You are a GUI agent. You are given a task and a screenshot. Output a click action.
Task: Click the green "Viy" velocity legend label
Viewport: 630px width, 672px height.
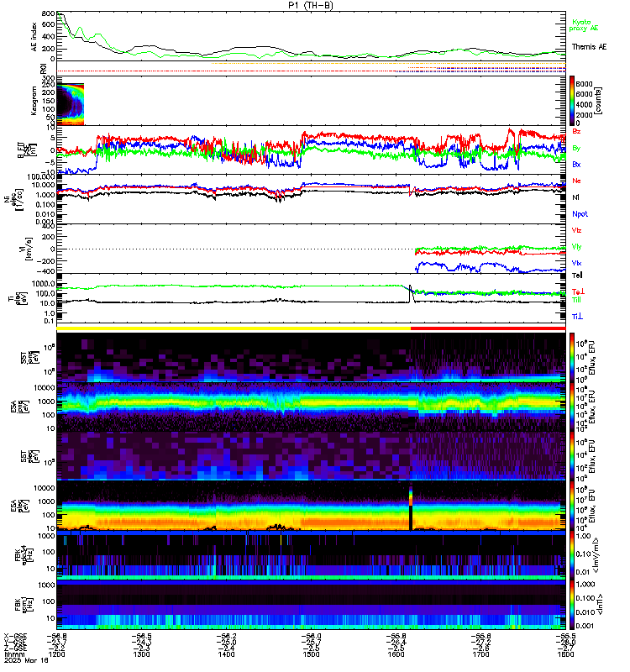point(577,247)
